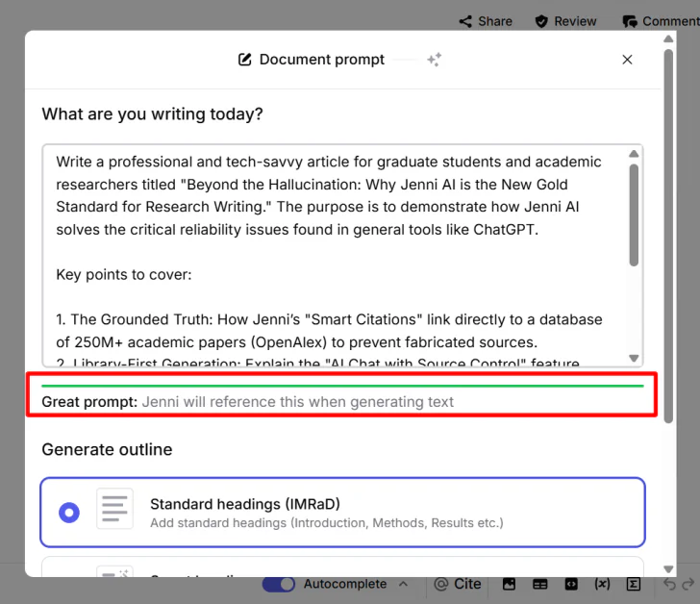Click the dialog vertical scrollbar thumb

pyautogui.click(x=668, y=236)
